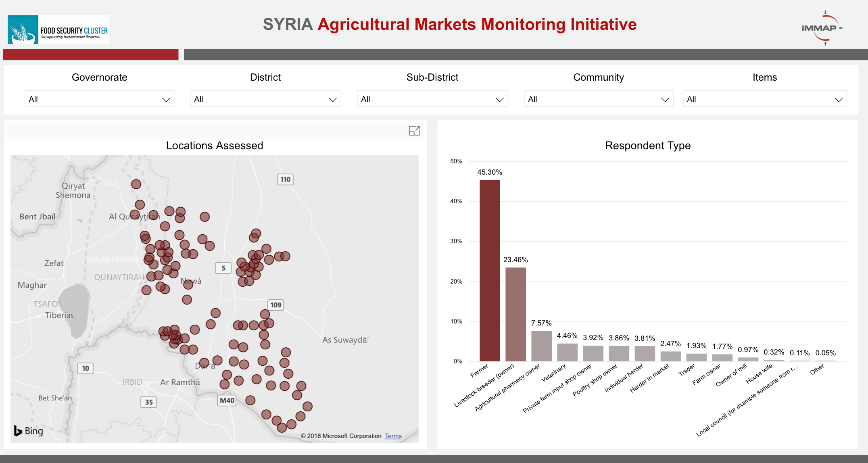
Task: Click the route 110 road marker
Action: click(285, 179)
